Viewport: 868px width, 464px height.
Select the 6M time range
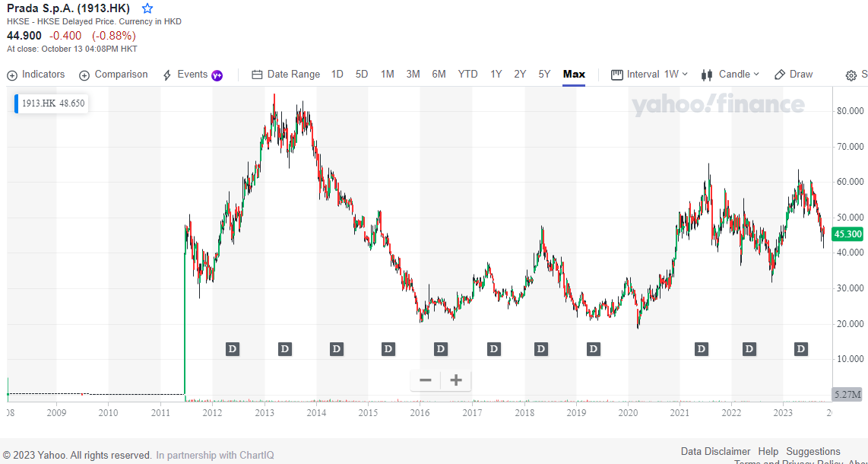439,75
